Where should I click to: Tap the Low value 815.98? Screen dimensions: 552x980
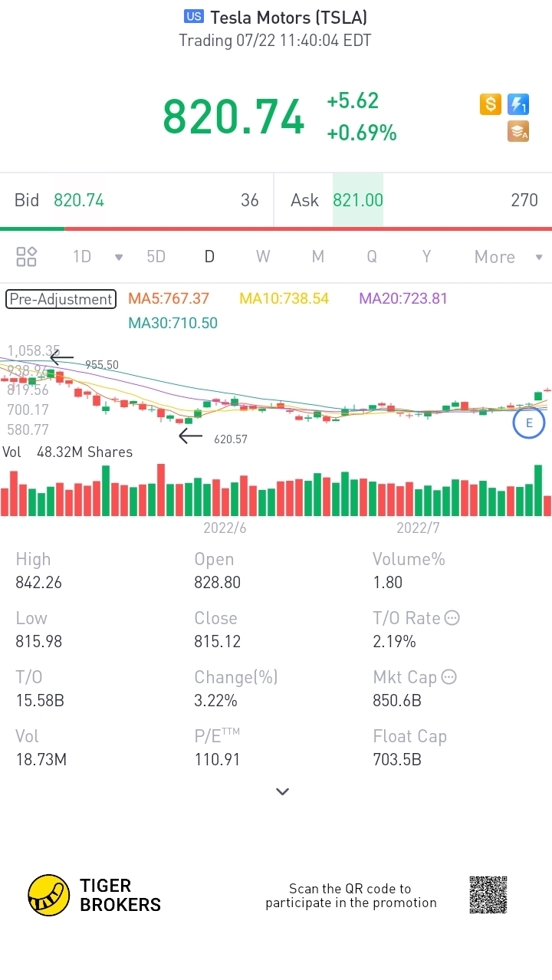pos(38,642)
